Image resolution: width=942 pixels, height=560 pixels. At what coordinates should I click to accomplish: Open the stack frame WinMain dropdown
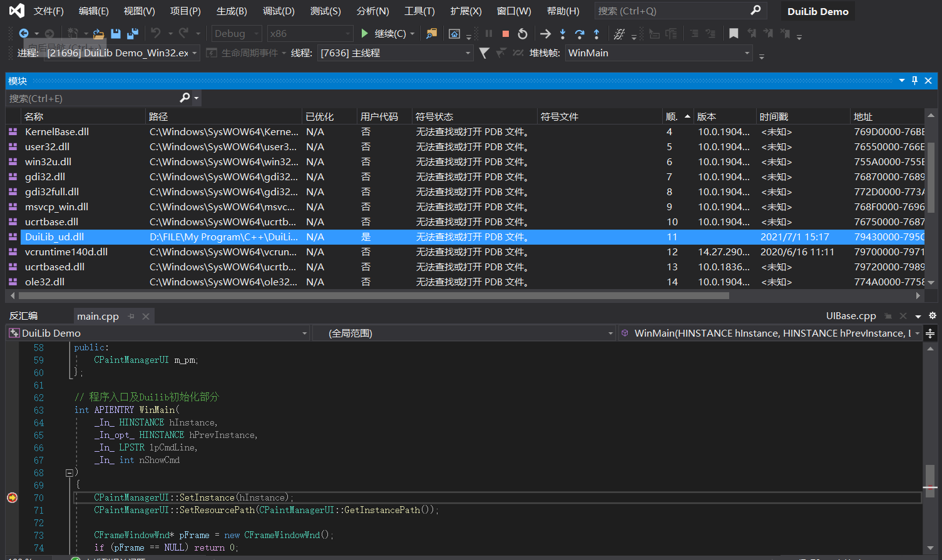pyautogui.click(x=747, y=53)
